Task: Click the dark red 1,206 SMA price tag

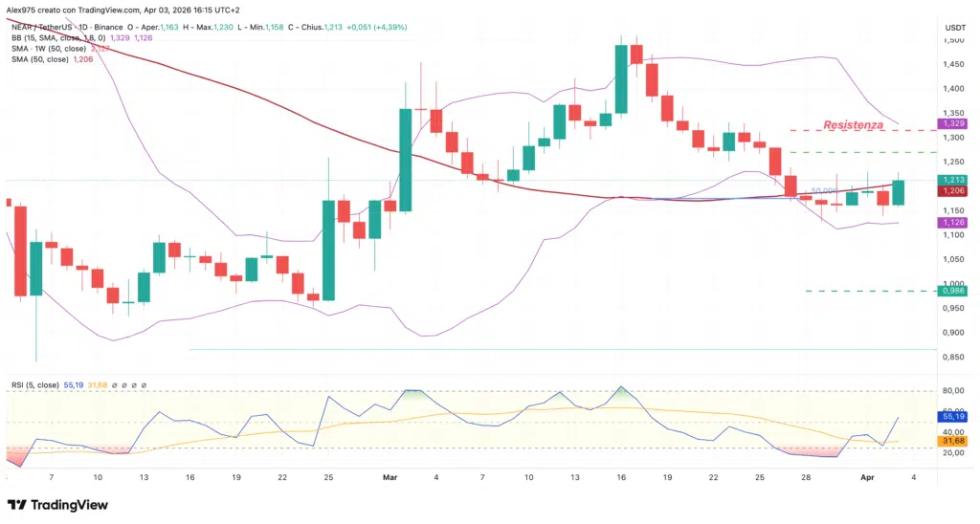Action: click(952, 191)
